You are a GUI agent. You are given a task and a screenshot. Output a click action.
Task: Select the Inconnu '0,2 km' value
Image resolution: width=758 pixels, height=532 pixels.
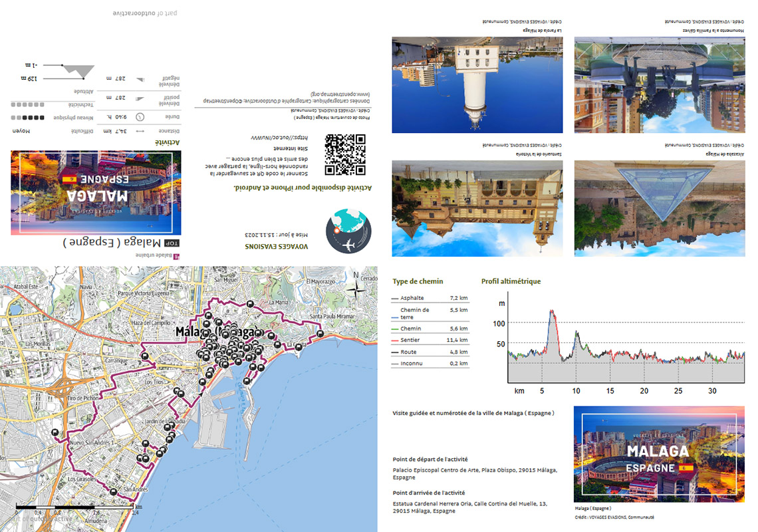pyautogui.click(x=459, y=364)
